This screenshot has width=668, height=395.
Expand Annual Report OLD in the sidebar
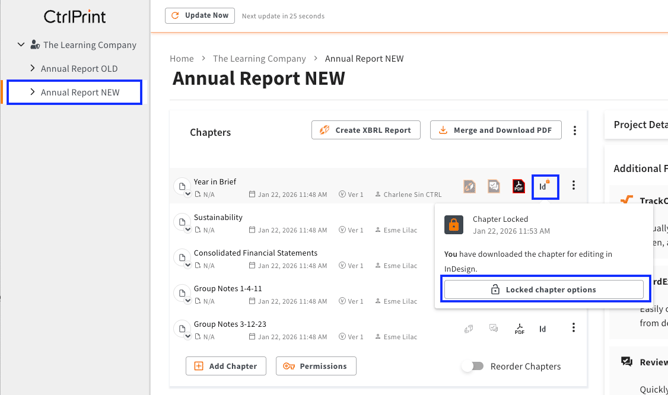pos(32,68)
